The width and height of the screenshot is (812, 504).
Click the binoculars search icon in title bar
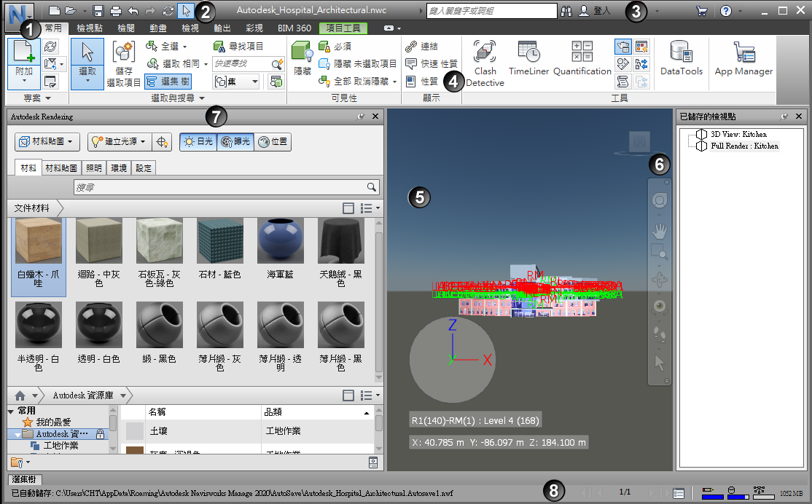tap(566, 11)
